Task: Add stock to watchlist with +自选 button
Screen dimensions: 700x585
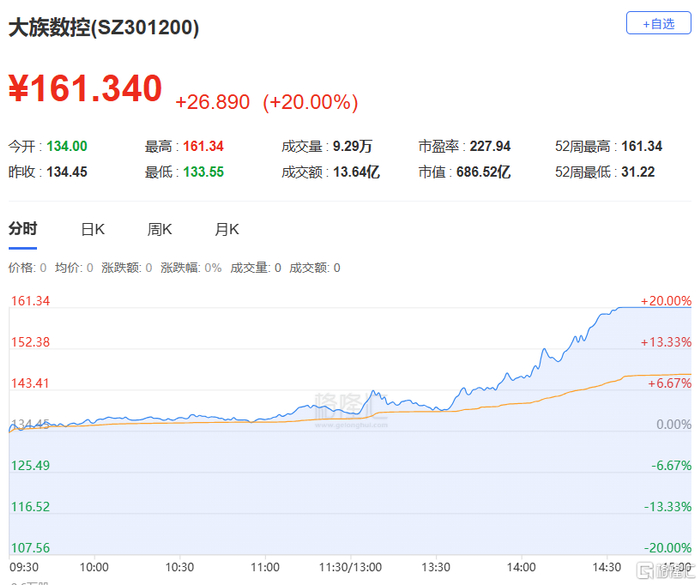Action: click(x=658, y=23)
